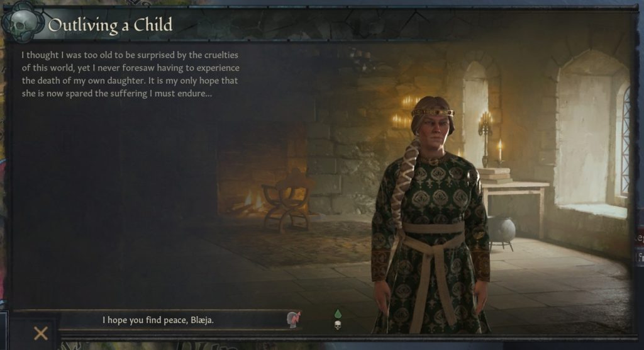Click the word "daughter" in the event text
This screenshot has height=350, width=644.
pos(125,81)
